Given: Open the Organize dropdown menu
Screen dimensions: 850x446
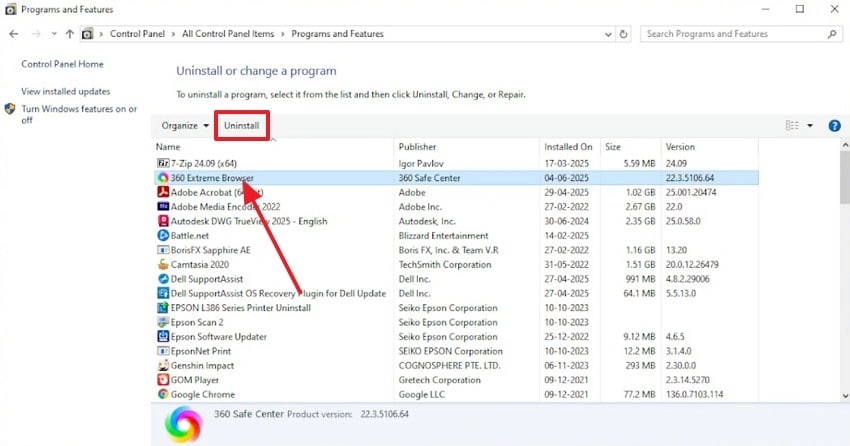Looking at the screenshot, I should 185,126.
